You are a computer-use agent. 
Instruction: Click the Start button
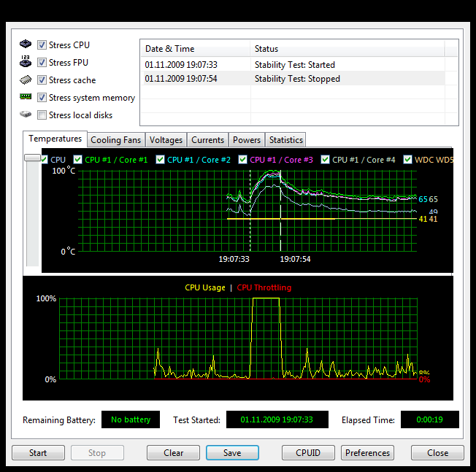[x=38, y=453]
